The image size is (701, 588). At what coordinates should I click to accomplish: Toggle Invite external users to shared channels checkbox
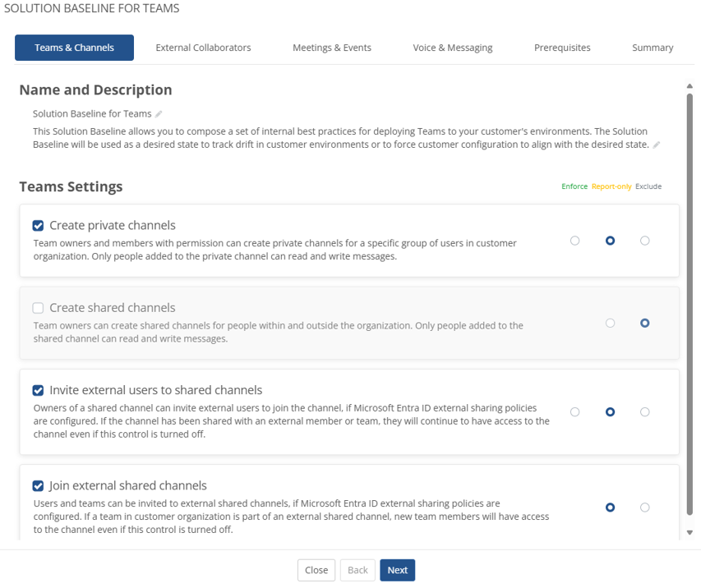tap(38, 391)
